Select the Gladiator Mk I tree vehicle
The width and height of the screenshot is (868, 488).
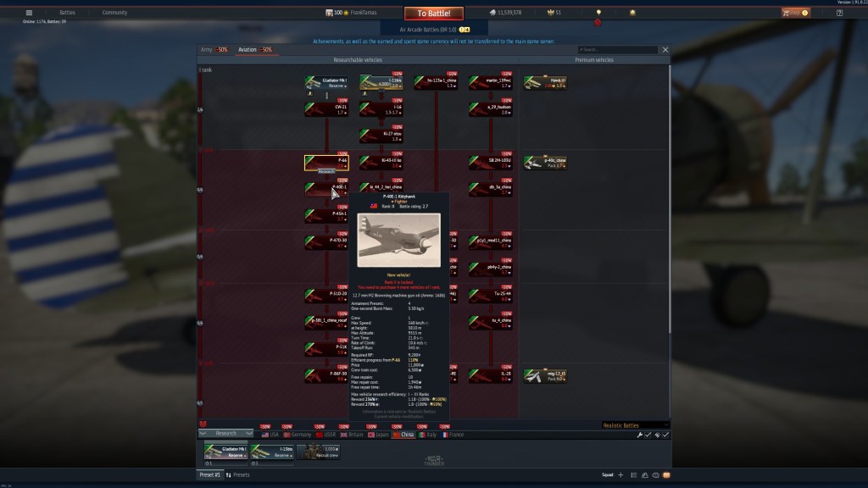click(x=326, y=82)
